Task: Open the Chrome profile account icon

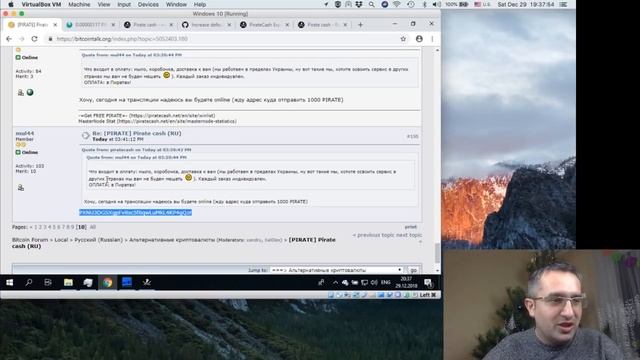Action: point(419,39)
